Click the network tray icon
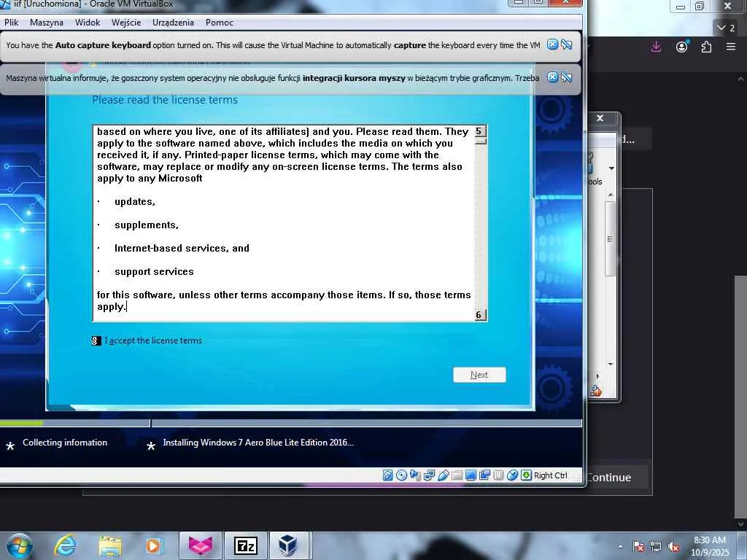747x560 pixels. click(656, 547)
